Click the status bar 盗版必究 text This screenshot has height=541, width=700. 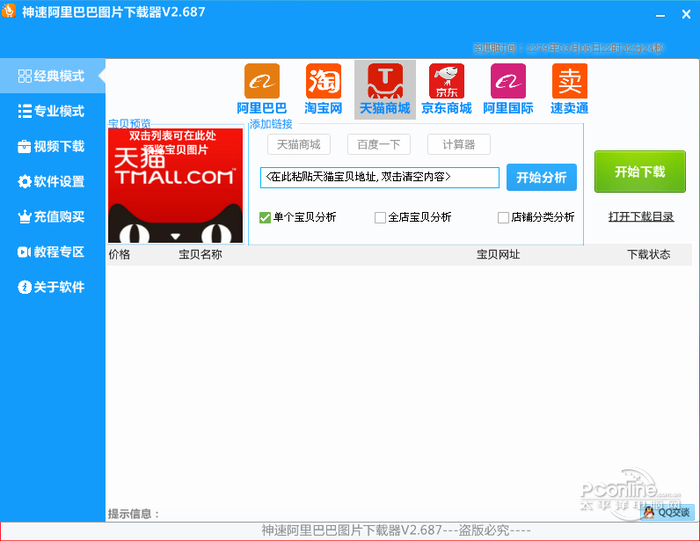tap(396, 530)
